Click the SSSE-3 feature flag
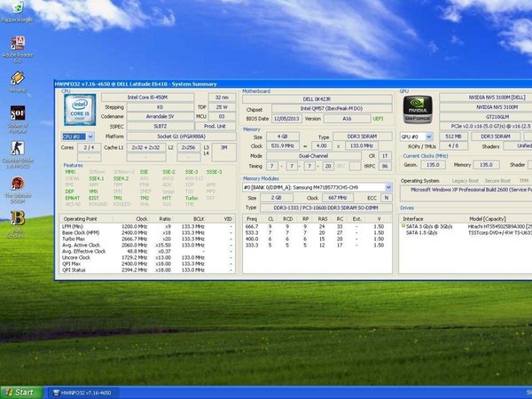The height and width of the screenshot is (399, 532). tap(214, 172)
